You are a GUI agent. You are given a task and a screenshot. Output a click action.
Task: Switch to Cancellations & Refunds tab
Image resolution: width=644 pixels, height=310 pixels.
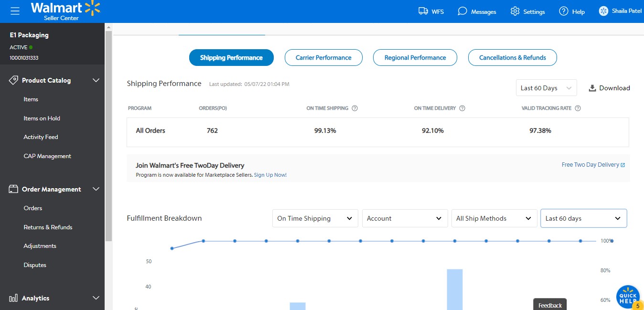click(x=512, y=58)
